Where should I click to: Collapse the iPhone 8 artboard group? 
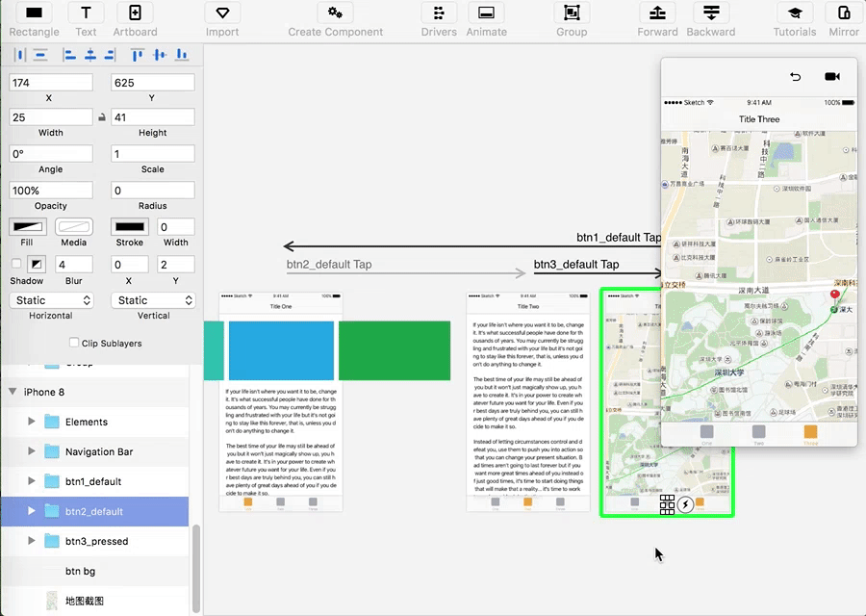click(13, 392)
